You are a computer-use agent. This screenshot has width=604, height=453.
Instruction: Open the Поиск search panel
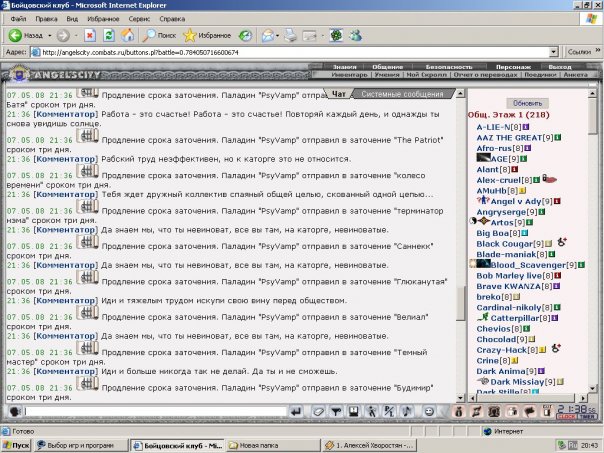(159, 36)
